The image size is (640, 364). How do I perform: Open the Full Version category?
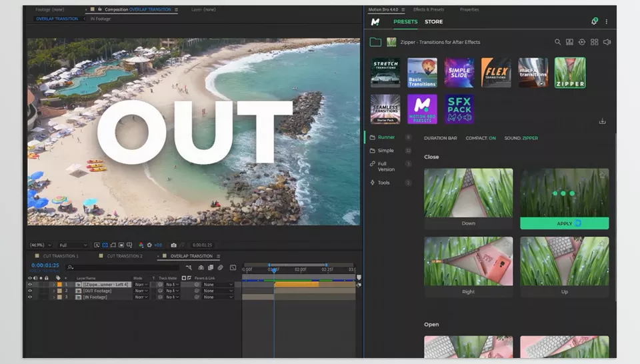point(386,167)
